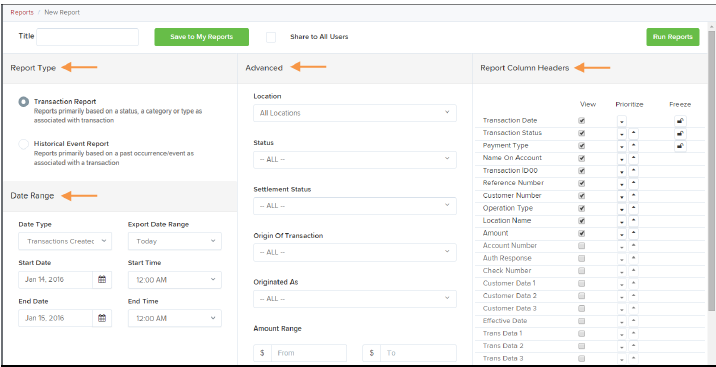This screenshot has width=716, height=367.
Task: Move Transaction Status column up in priority
Action: 633,134
